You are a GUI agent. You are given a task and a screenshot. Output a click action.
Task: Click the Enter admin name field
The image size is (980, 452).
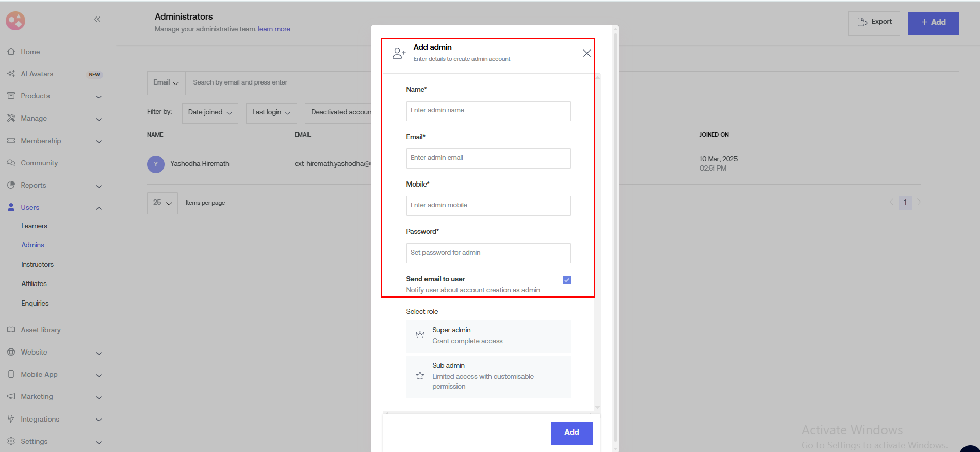point(488,111)
